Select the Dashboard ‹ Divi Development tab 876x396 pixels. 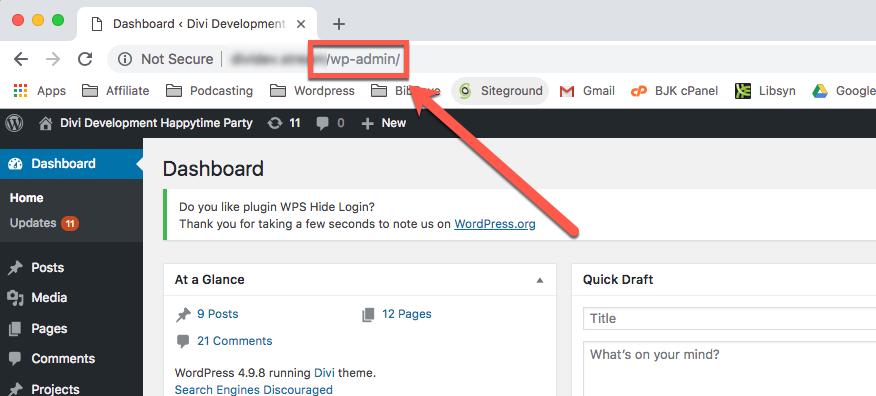[x=197, y=24]
